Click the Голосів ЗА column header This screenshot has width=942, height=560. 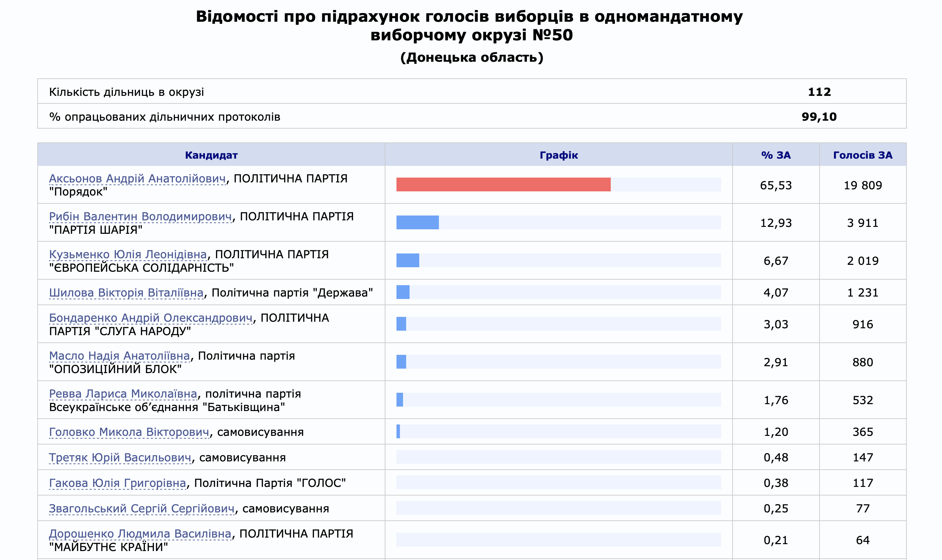tap(862, 155)
